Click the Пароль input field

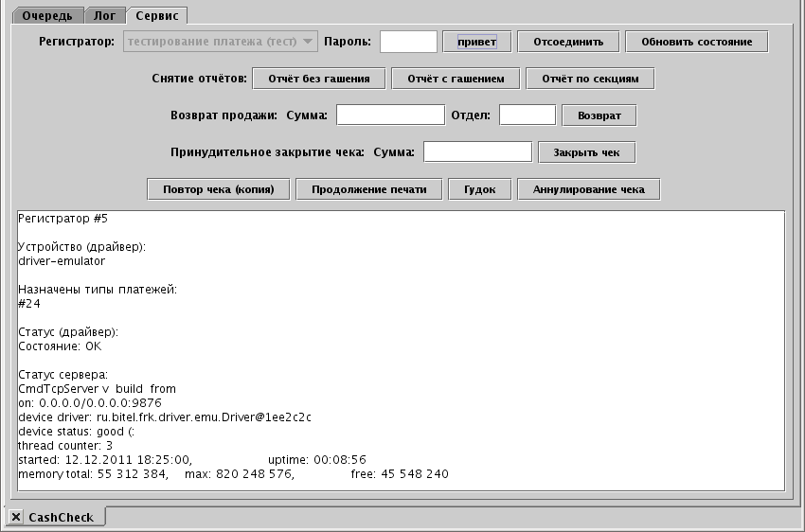pos(408,42)
